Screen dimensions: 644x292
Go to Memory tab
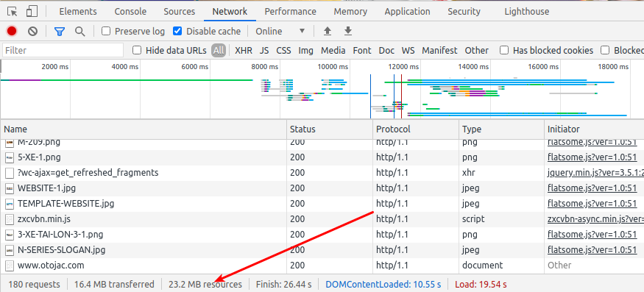(x=350, y=12)
